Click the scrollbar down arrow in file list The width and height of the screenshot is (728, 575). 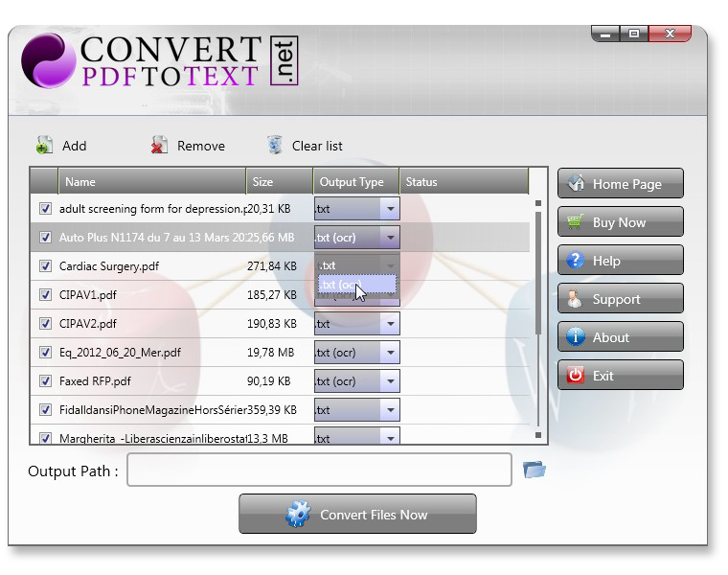[538, 435]
